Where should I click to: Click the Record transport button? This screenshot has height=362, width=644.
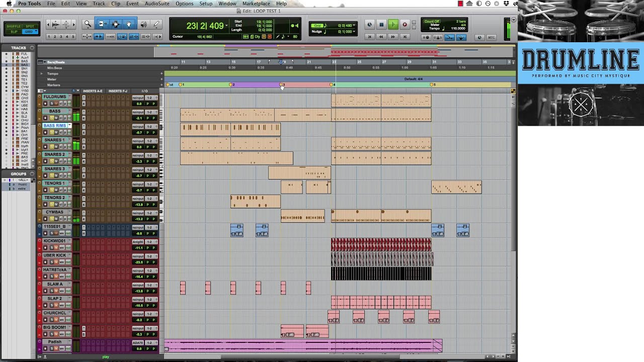point(405,24)
